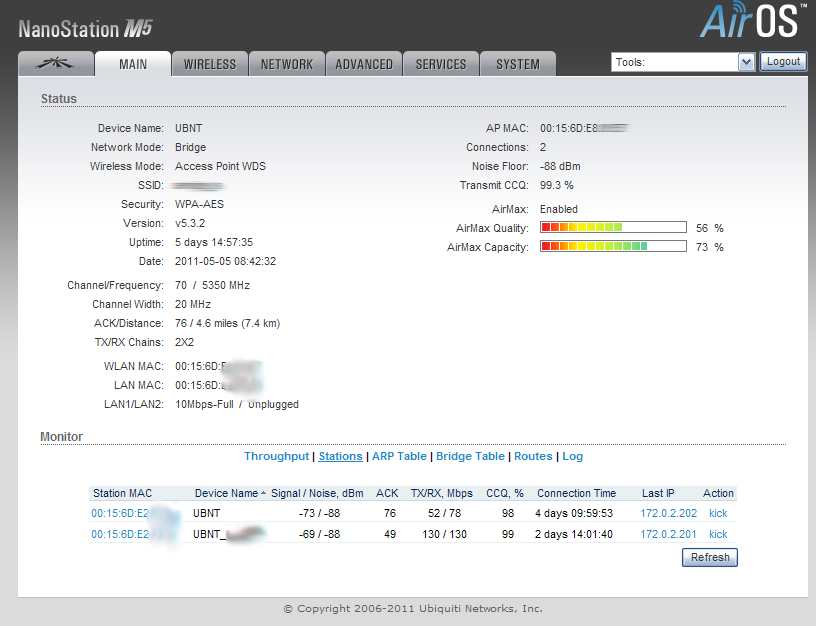The image size is (816, 626).
Task: Open the Log link
Action: 572,456
